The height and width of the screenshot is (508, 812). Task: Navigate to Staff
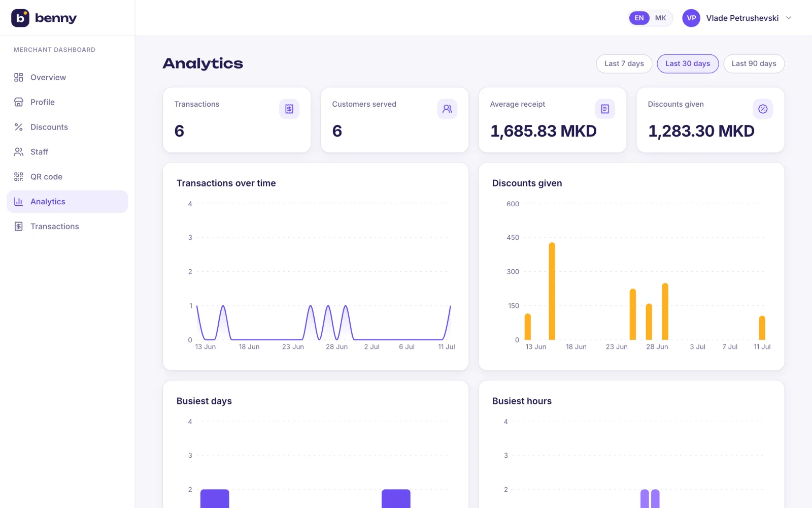tap(67, 152)
